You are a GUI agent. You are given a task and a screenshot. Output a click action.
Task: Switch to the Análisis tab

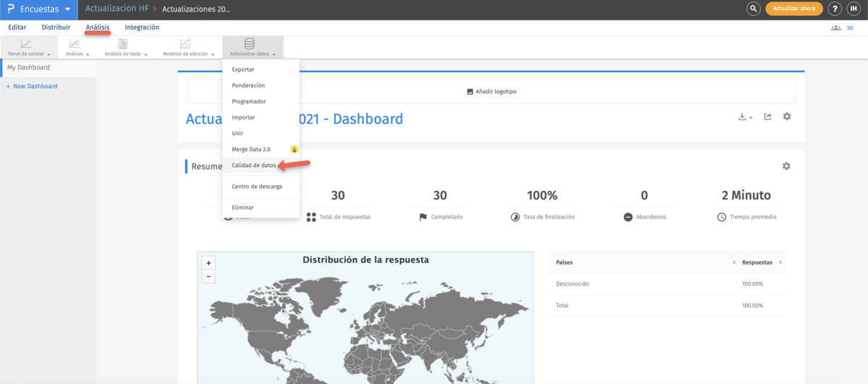(x=98, y=27)
